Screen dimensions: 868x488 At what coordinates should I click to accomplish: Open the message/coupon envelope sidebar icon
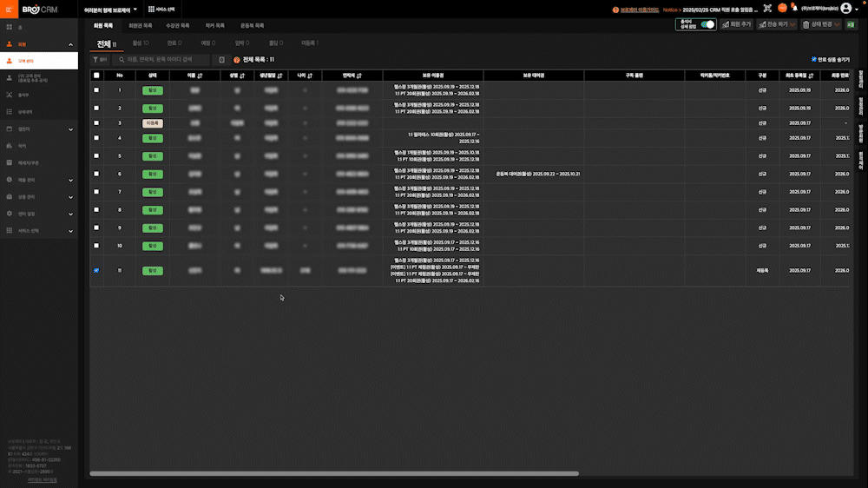(9, 163)
